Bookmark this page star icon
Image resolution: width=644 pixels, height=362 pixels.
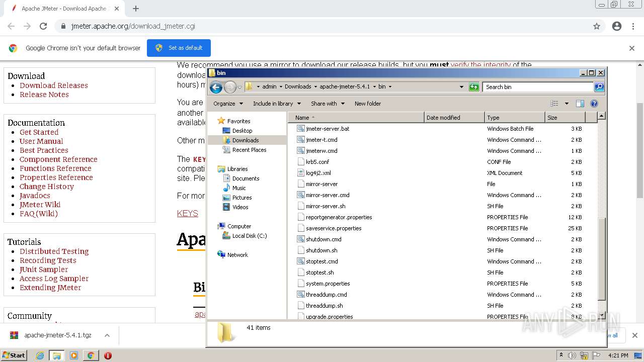tap(597, 26)
